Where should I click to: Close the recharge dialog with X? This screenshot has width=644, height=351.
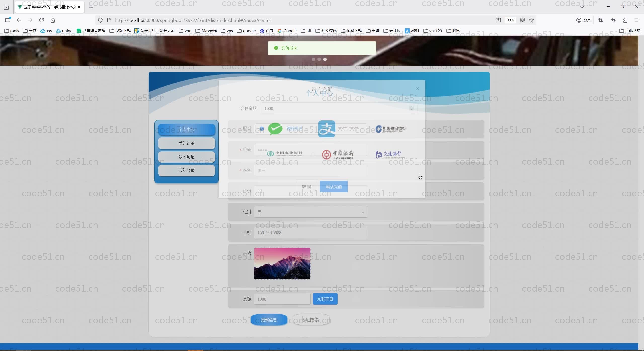(417, 89)
